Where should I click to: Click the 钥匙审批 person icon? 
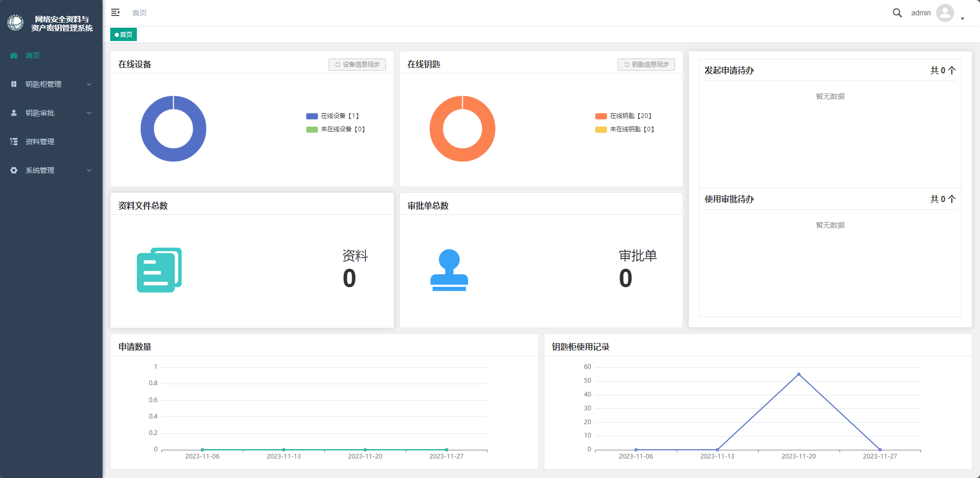point(14,113)
